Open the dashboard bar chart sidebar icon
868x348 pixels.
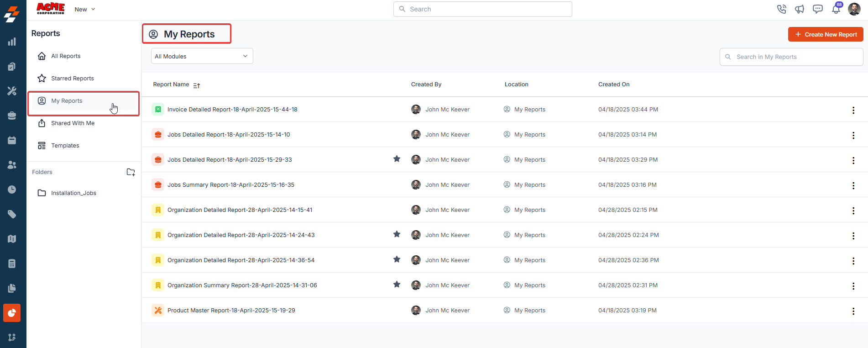tap(12, 42)
